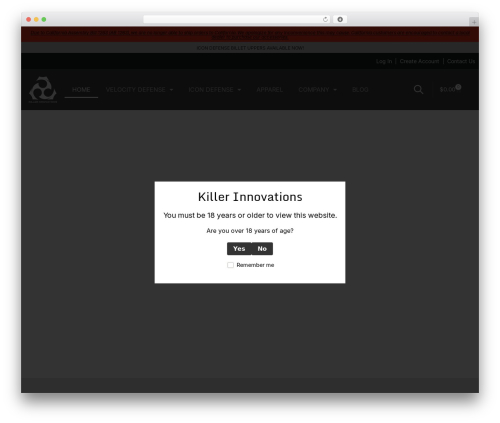Open a new browser tab with plus
Screen dimensions: 500x423
point(474,22)
